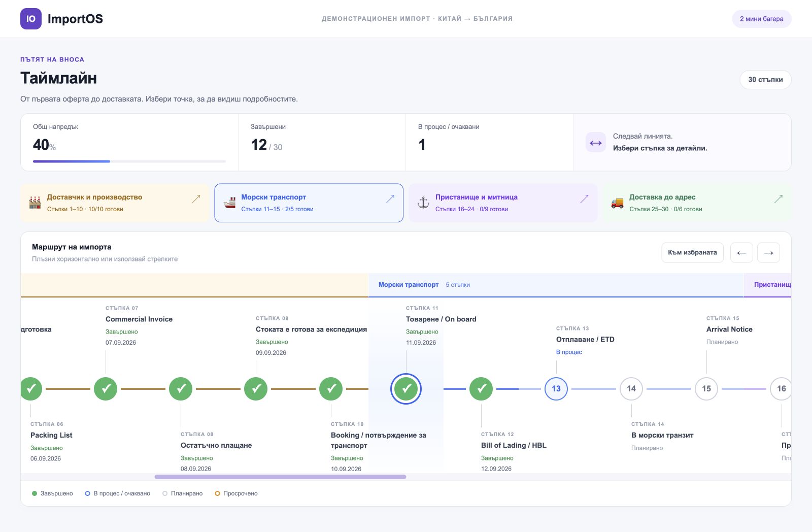Select the step 13 Отплаване marker

[x=556, y=389]
